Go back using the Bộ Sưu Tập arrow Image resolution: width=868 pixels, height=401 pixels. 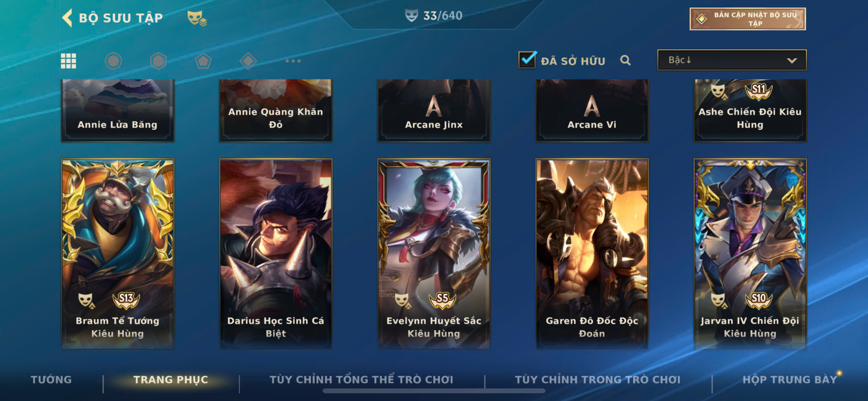67,18
